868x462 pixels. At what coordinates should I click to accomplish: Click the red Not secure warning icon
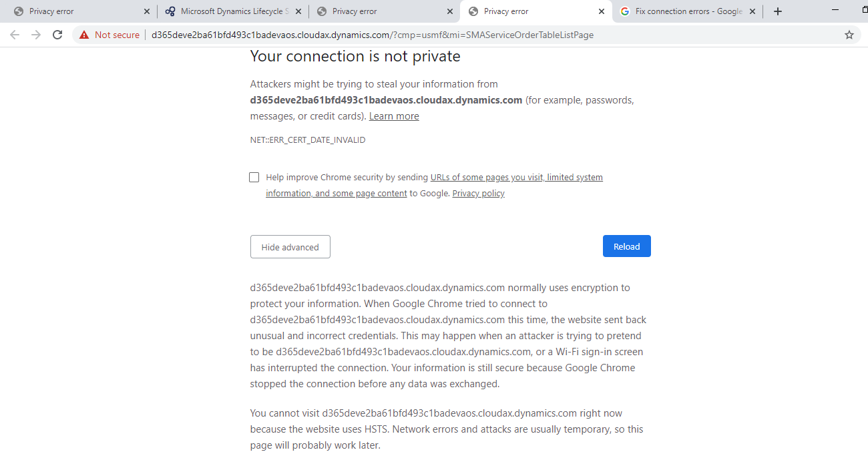(84, 35)
